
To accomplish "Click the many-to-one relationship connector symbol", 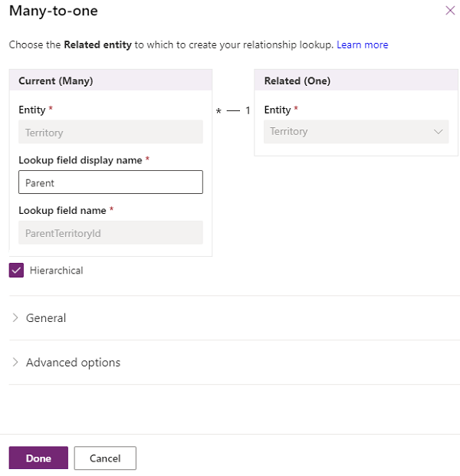I will 233,111.
